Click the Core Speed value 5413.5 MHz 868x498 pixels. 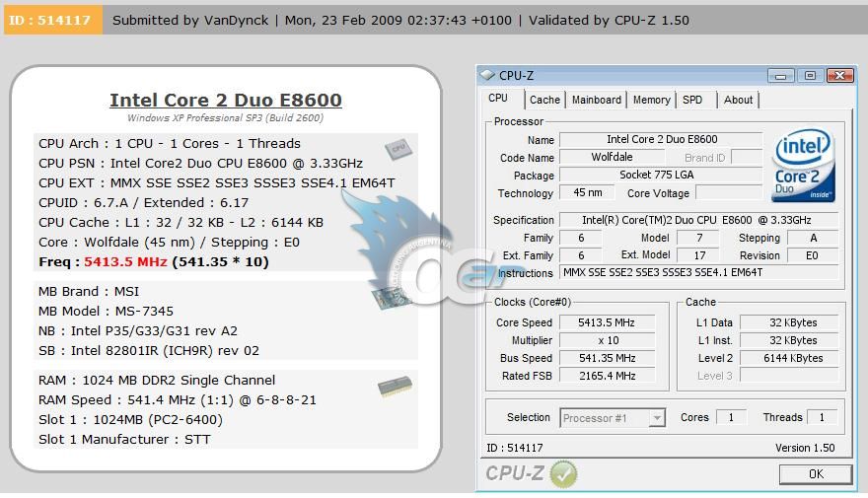pos(608,322)
